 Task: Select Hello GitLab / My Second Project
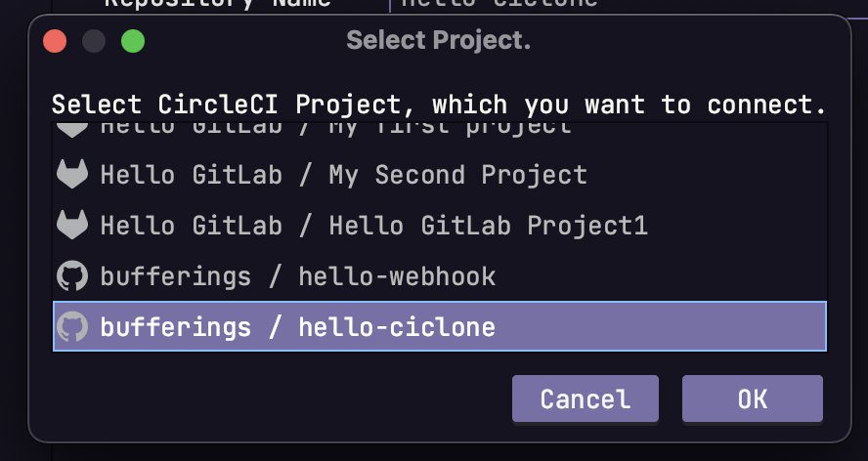click(343, 175)
